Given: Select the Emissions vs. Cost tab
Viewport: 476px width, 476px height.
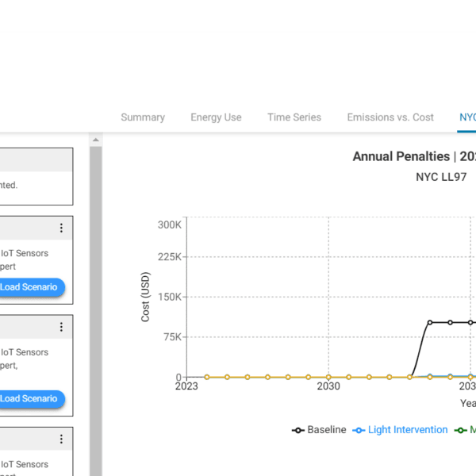Looking at the screenshot, I should pyautogui.click(x=390, y=117).
